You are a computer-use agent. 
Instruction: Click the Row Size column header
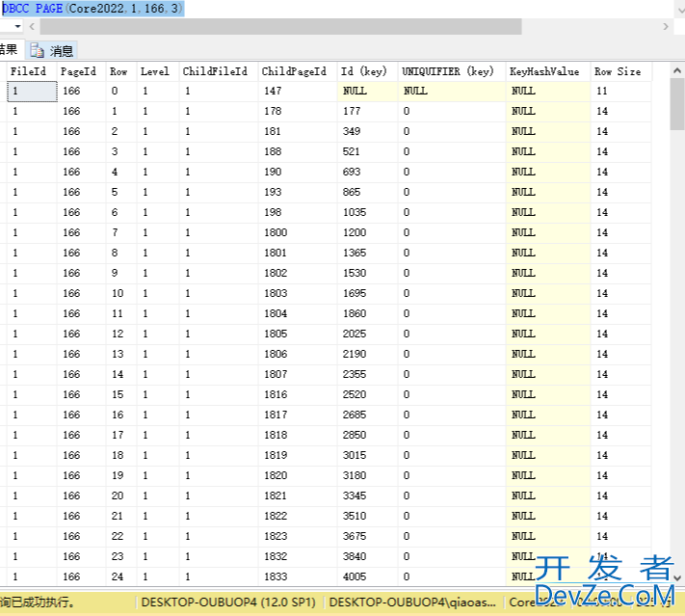(620, 71)
